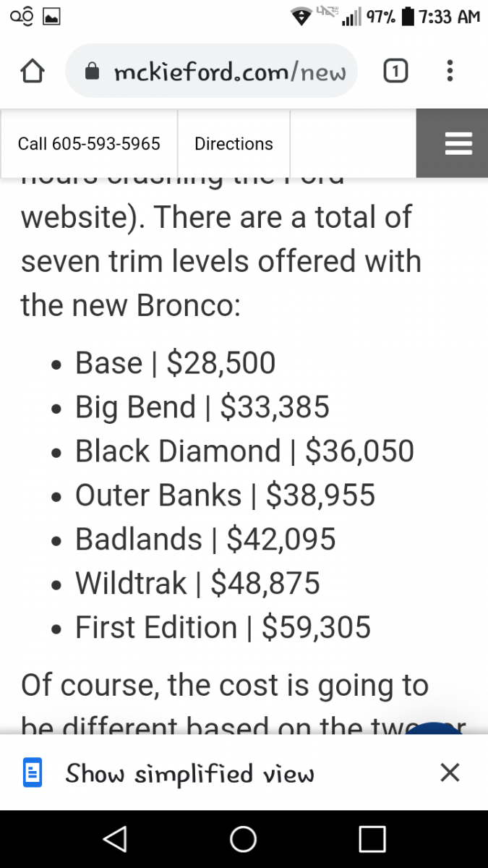The height and width of the screenshot is (868, 488).
Task: Tap the battery indicator in the status bar
Action: tap(408, 16)
